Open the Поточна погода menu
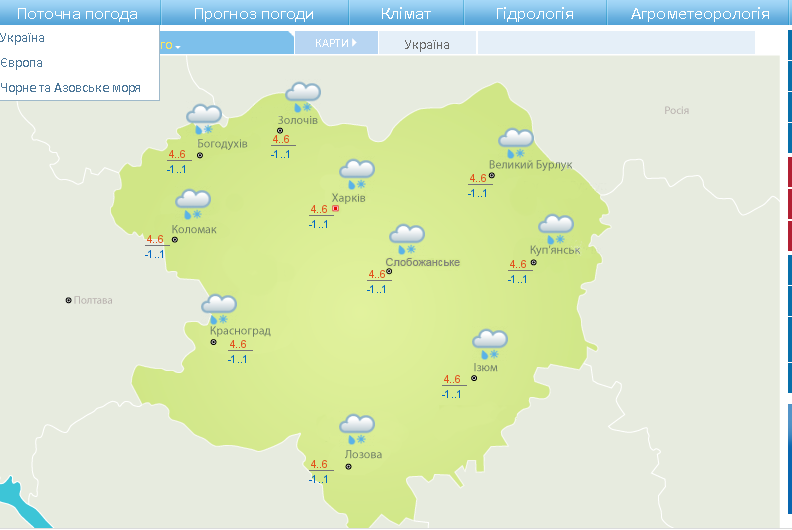Image resolution: width=792 pixels, height=530 pixels. (x=77, y=13)
